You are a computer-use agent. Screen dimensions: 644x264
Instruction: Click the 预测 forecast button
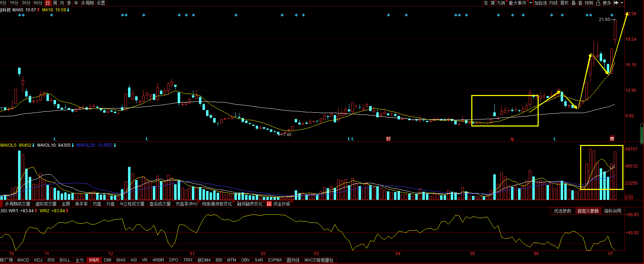click(x=589, y=3)
